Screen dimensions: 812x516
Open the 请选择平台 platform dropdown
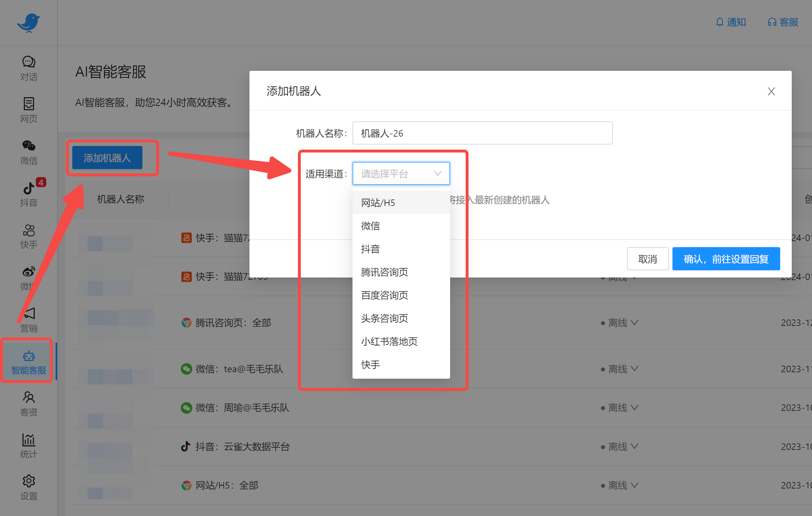coord(401,173)
